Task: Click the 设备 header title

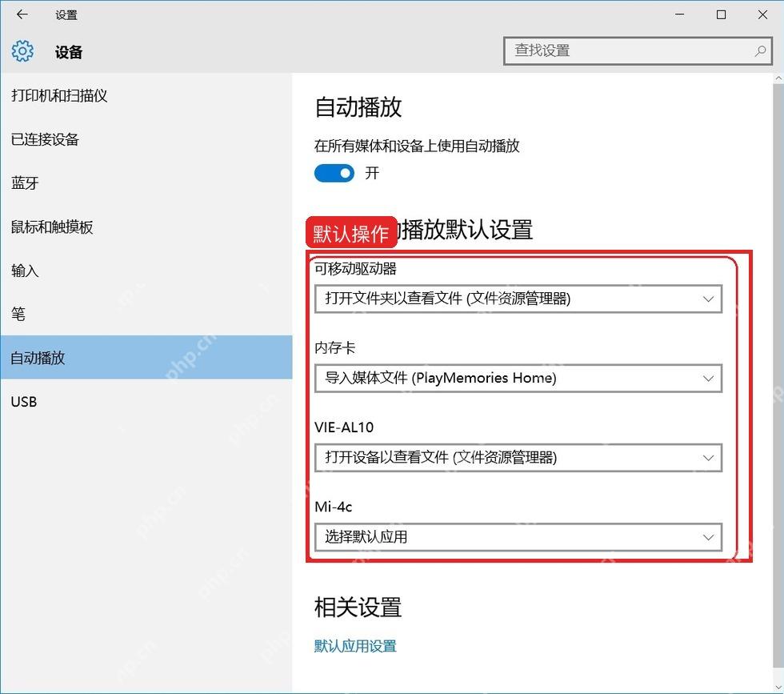Action: (69, 52)
